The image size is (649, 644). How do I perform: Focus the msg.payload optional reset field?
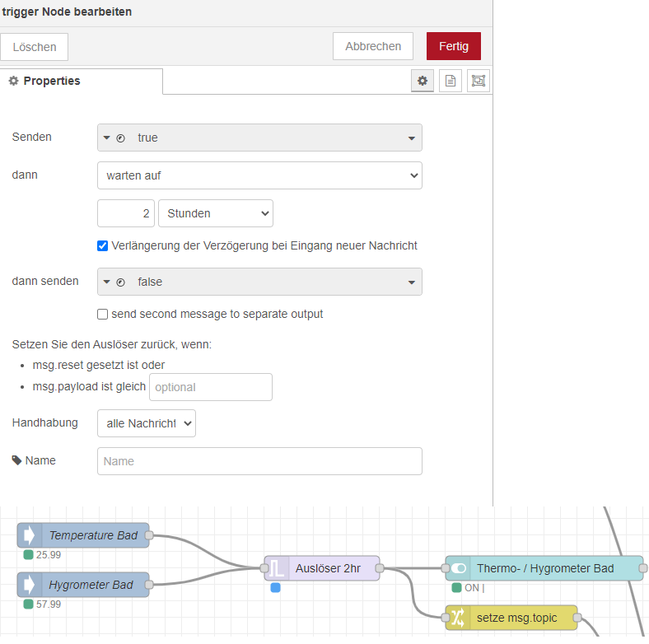(210, 387)
